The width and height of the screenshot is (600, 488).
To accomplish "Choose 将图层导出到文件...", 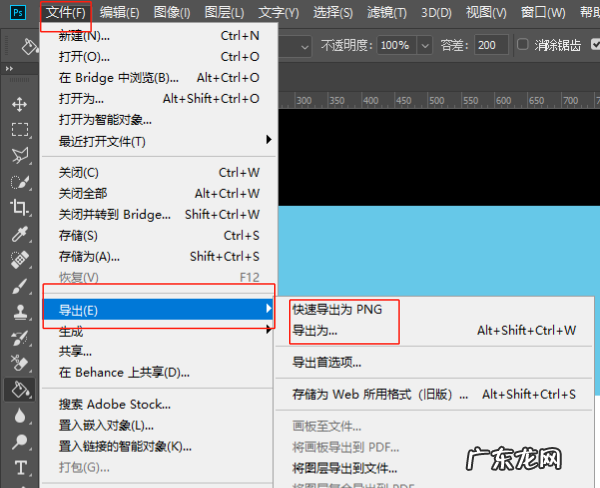I will (x=435, y=468).
